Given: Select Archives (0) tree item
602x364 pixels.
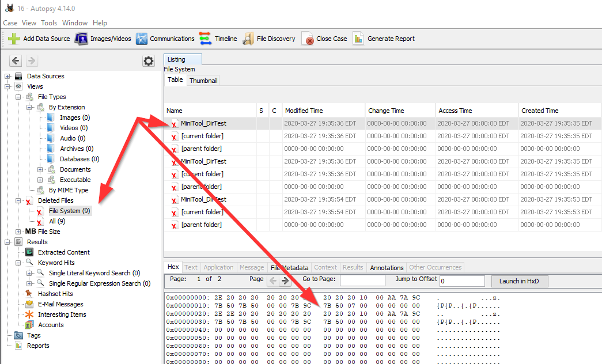Looking at the screenshot, I should click(77, 149).
